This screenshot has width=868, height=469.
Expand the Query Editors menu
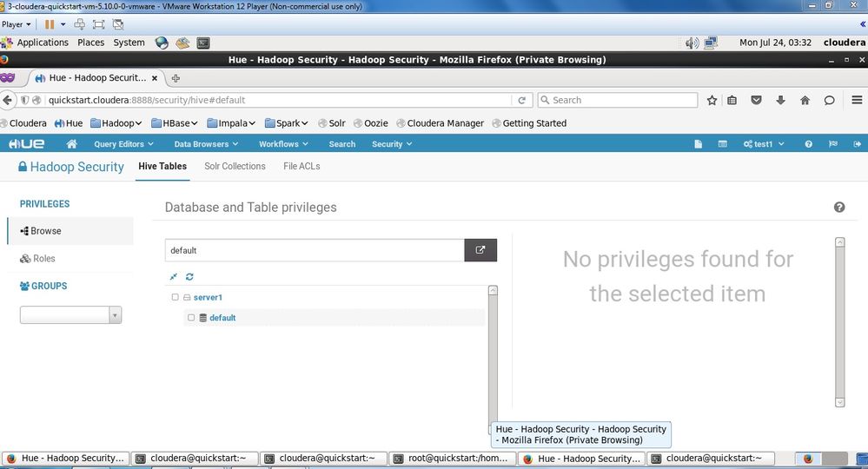coord(123,144)
